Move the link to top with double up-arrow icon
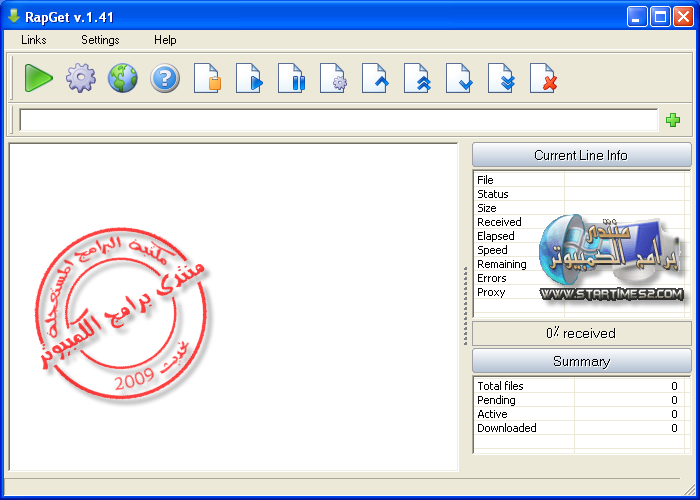 (417, 78)
